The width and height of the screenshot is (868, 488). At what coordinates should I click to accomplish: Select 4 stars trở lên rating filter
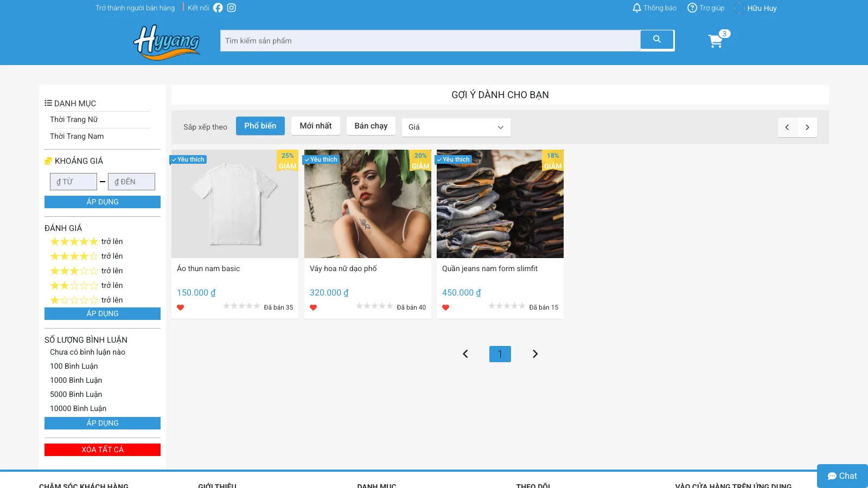(87, 256)
